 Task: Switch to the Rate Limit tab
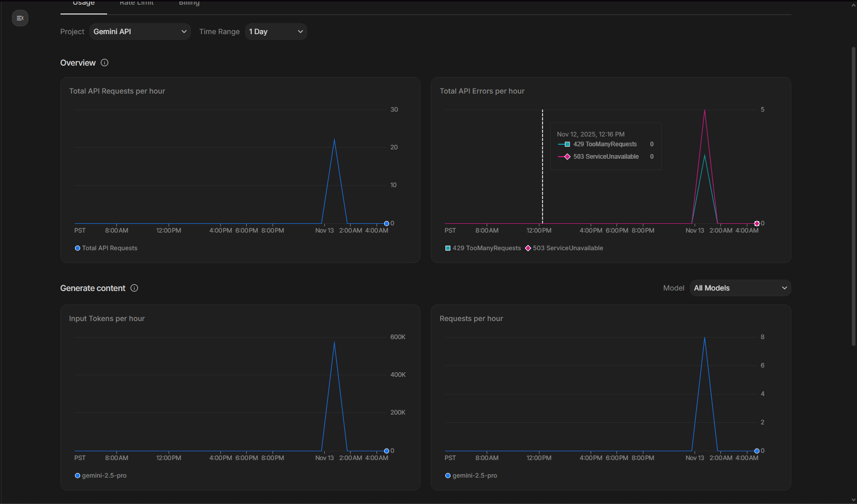tap(137, 4)
